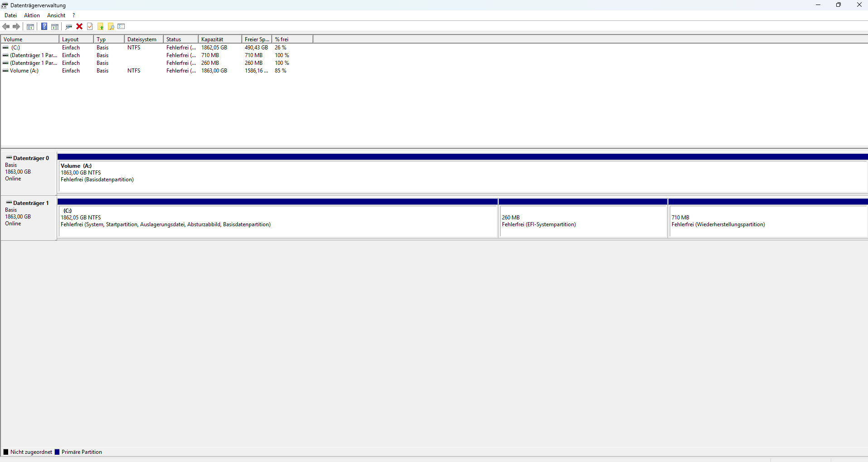Click the red X delete icon
Viewport: 868px width, 462px height.
click(x=79, y=27)
